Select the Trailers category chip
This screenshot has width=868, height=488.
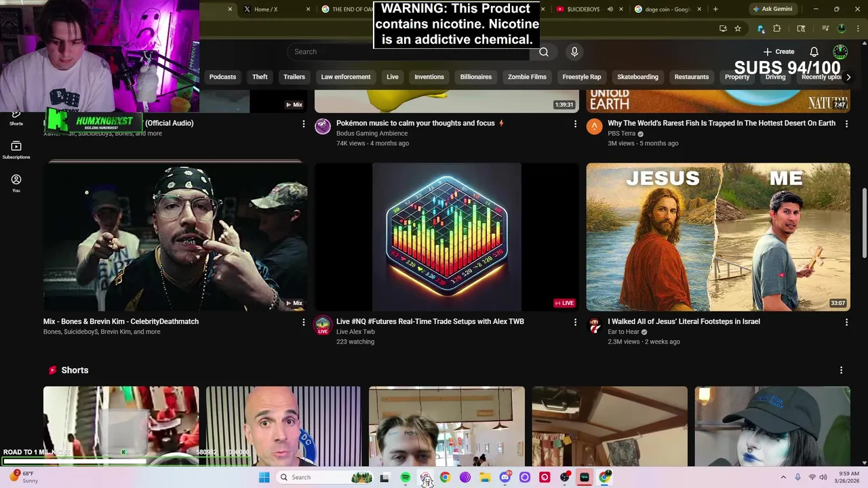(x=294, y=77)
